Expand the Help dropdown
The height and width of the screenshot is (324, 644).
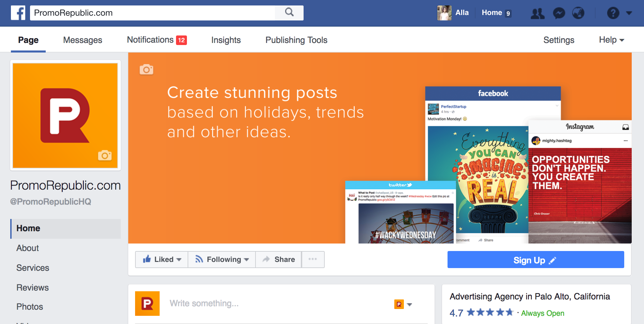612,40
